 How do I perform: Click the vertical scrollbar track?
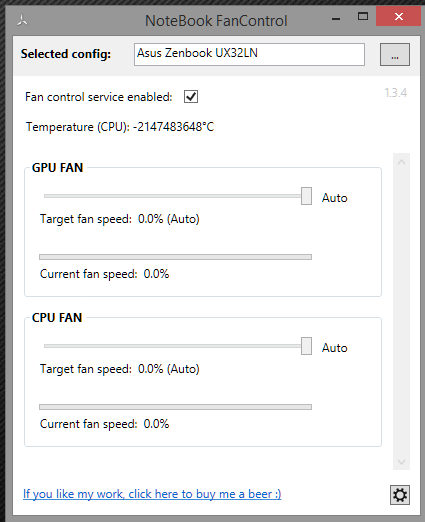tap(401, 312)
